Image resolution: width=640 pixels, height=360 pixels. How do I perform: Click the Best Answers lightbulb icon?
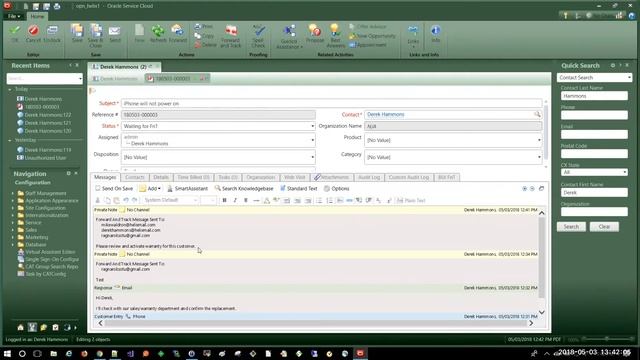[335, 36]
